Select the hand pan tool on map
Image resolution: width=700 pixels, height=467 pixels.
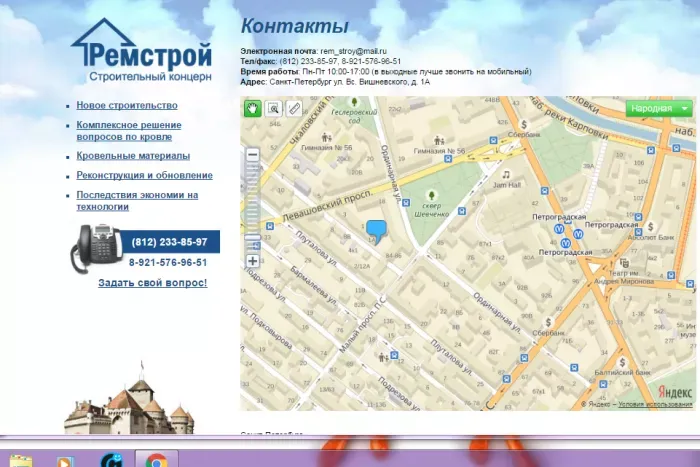click(x=253, y=108)
